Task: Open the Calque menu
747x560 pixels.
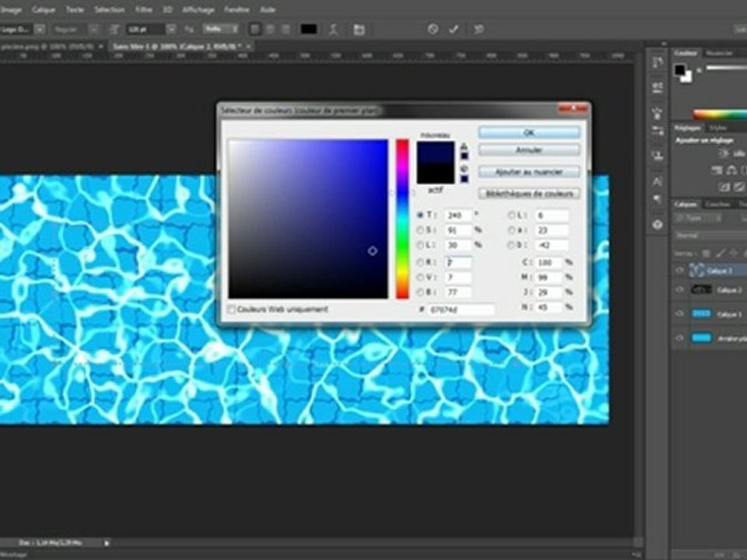Action: point(44,9)
